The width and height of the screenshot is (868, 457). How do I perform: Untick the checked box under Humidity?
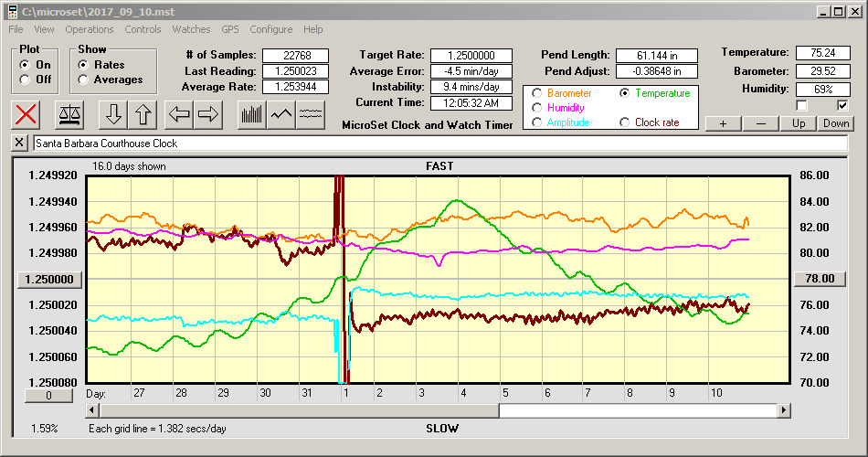(843, 105)
